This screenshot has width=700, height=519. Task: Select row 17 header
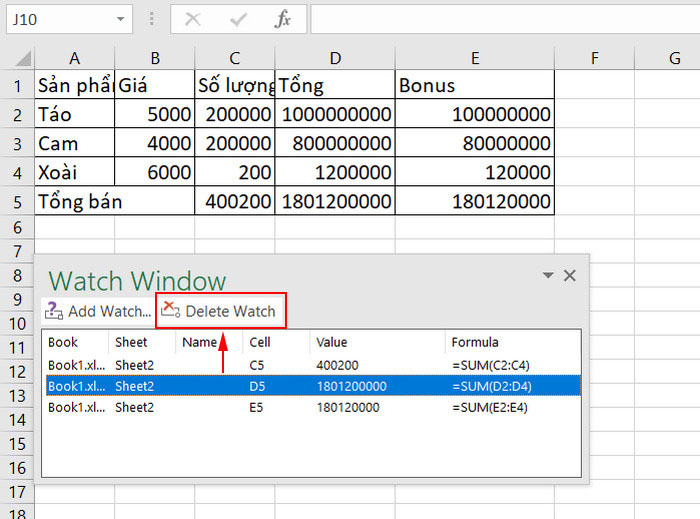pos(17,492)
